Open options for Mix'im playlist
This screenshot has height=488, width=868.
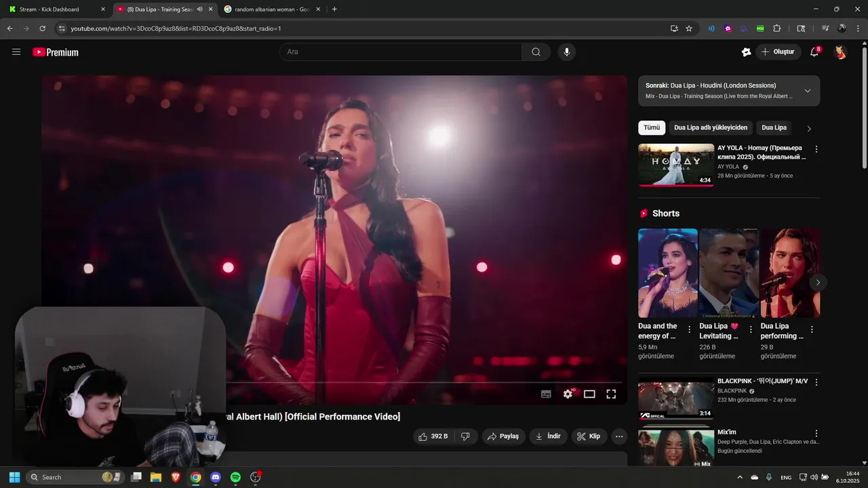(x=816, y=433)
